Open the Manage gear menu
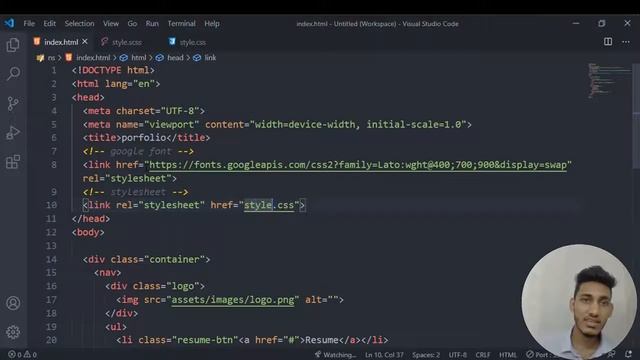The height and width of the screenshot is (360, 640). coord(13,332)
